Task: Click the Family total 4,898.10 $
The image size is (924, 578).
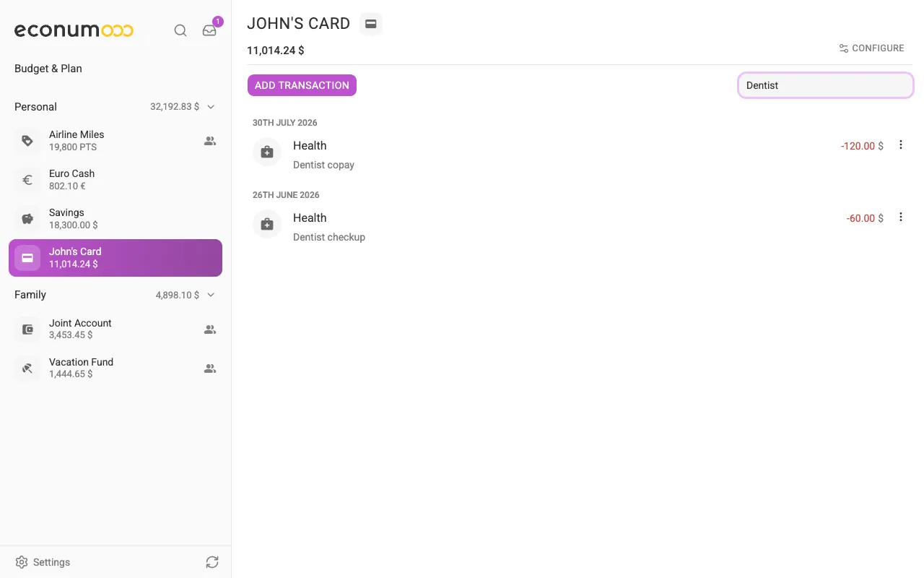Action: pyautogui.click(x=178, y=295)
